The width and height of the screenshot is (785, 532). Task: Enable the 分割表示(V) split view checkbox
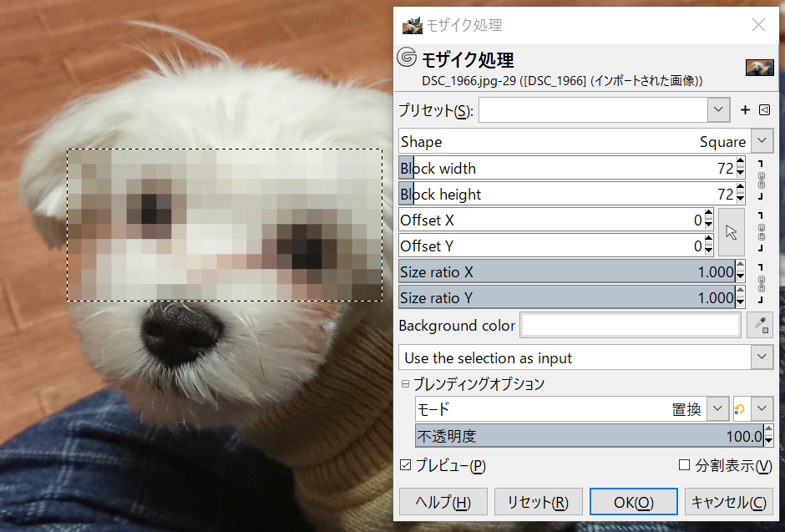684,465
